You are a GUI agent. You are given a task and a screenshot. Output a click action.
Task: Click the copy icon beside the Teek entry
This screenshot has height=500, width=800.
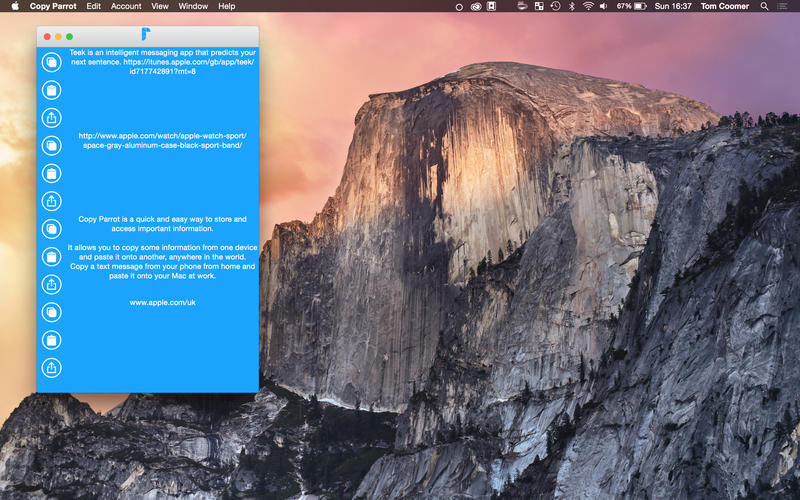point(51,62)
